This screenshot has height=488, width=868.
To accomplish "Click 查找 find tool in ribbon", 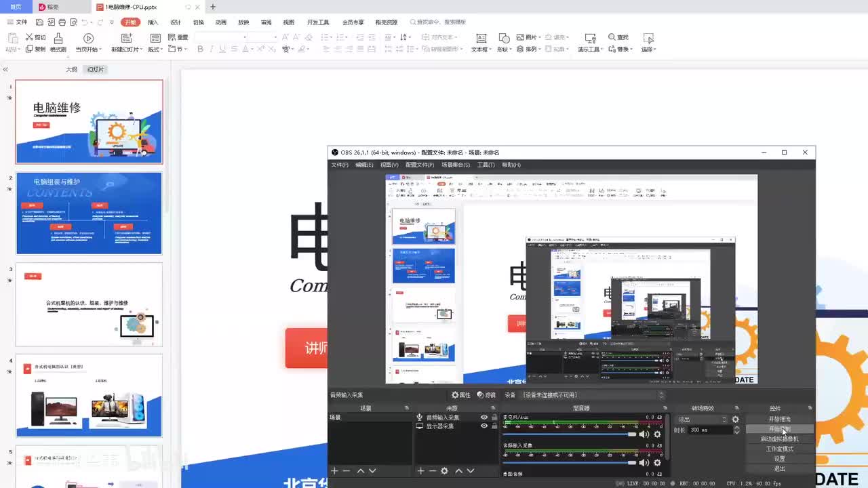I will tap(618, 37).
